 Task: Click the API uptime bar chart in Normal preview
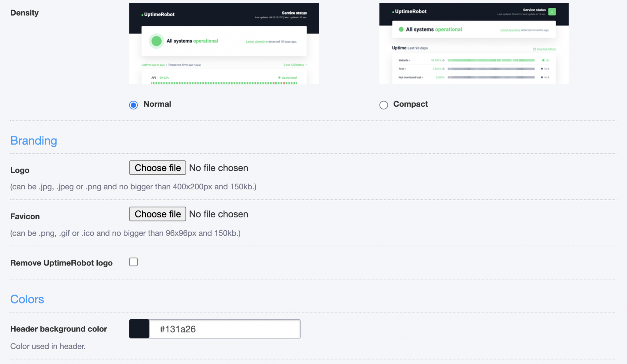tap(223, 83)
